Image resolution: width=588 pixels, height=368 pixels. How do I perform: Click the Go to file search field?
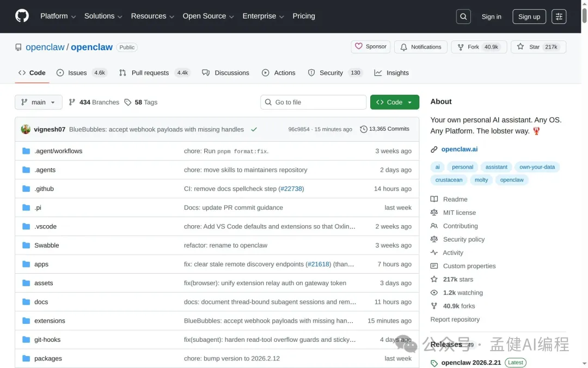[x=313, y=102]
